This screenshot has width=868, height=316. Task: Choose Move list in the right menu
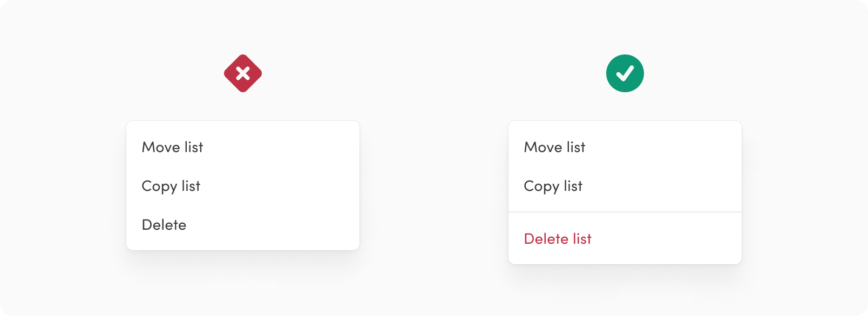[554, 147]
